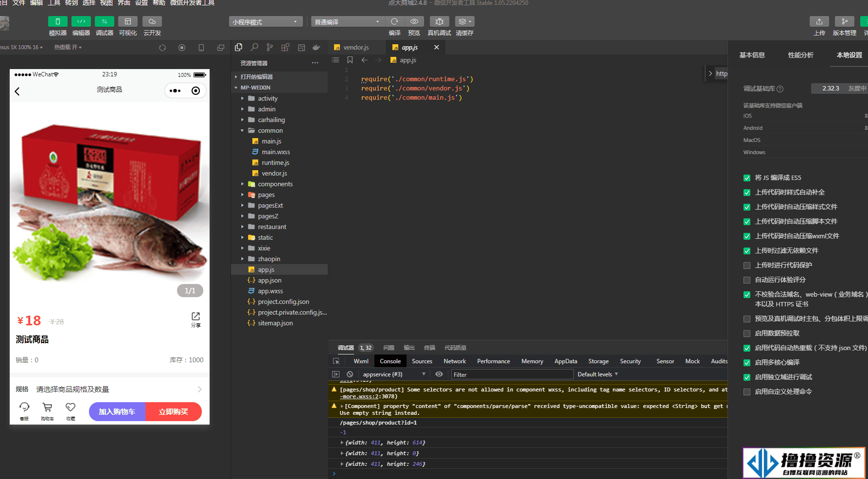
Task: Tap the 客服 customer service icon
Action: coord(24,411)
